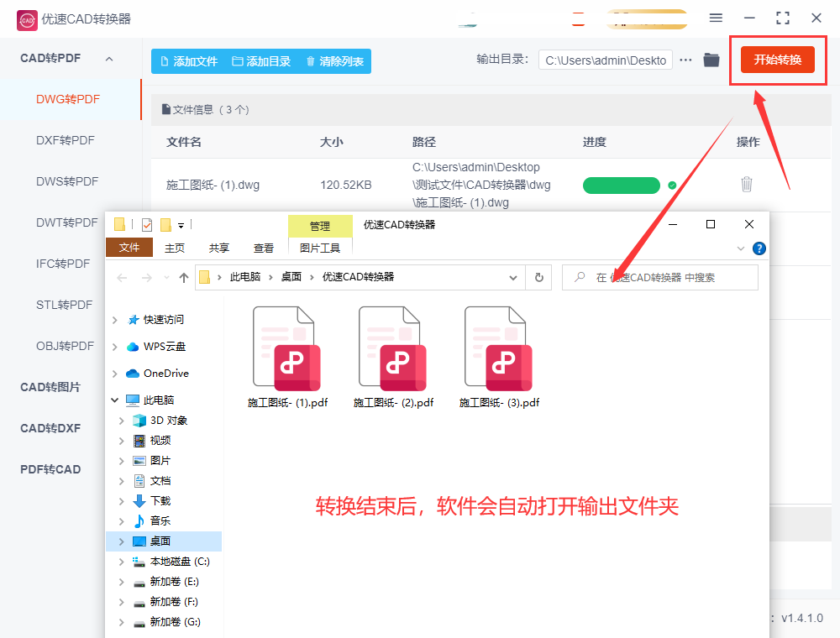This screenshot has width=840, height=638.
Task: Click 添加目录 button
Action: pos(261,61)
